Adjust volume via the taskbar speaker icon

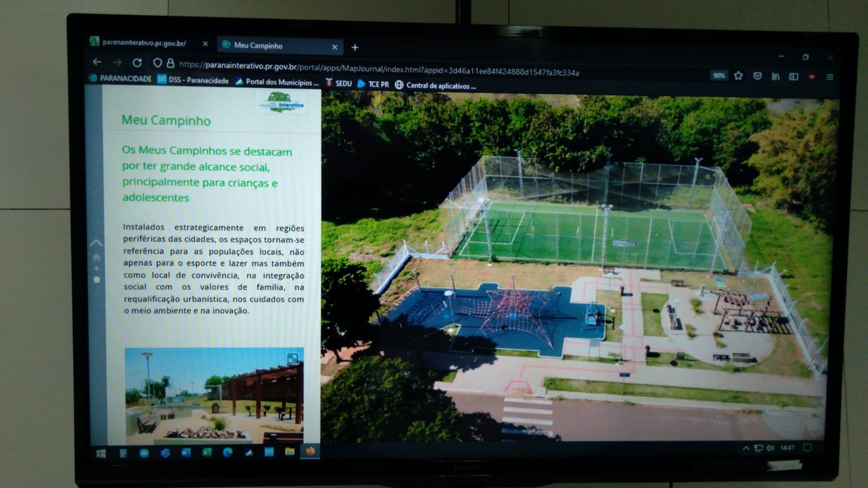[770, 448]
